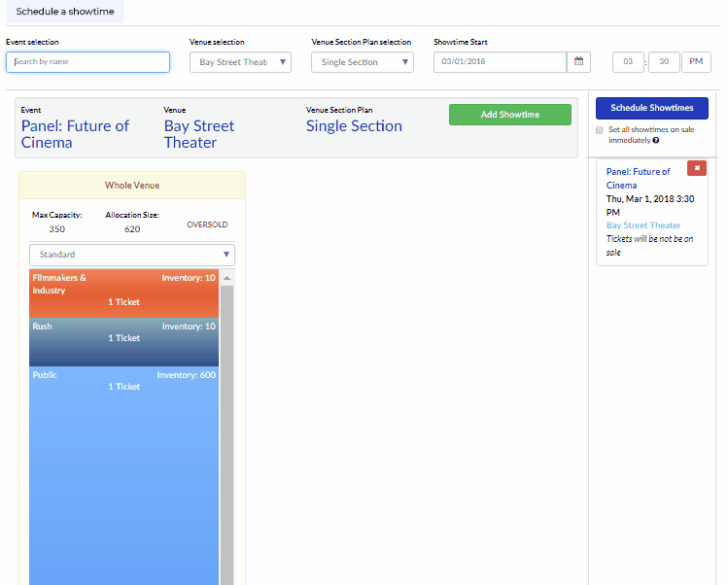Click the Schedule Showtimes button
The height and width of the screenshot is (585, 728).
click(652, 108)
